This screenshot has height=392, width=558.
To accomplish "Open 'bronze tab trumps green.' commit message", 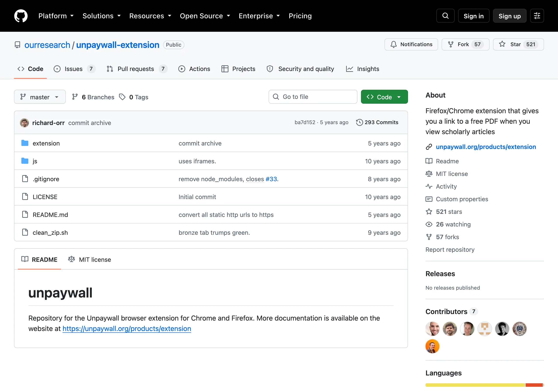I will pos(214,232).
